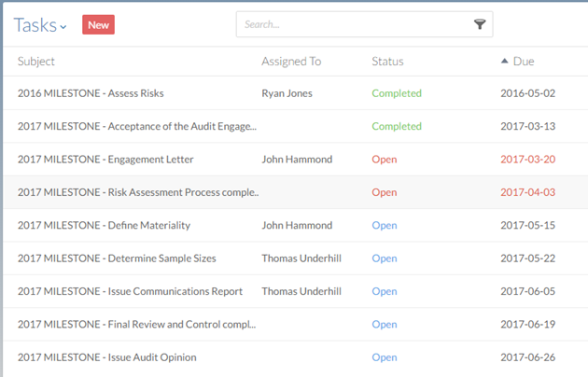Click Ryan Jones in Assigned To column
This screenshot has height=377, width=588.
(x=287, y=93)
